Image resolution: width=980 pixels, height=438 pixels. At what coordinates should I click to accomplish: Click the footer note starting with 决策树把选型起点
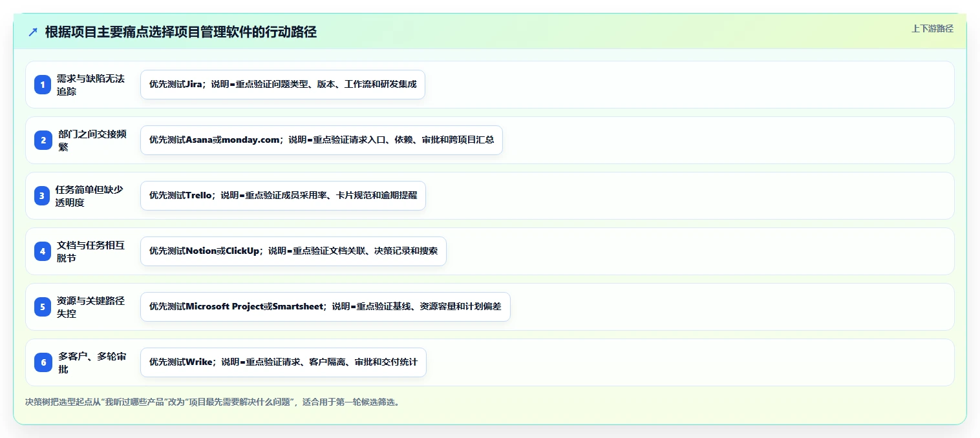coord(213,402)
